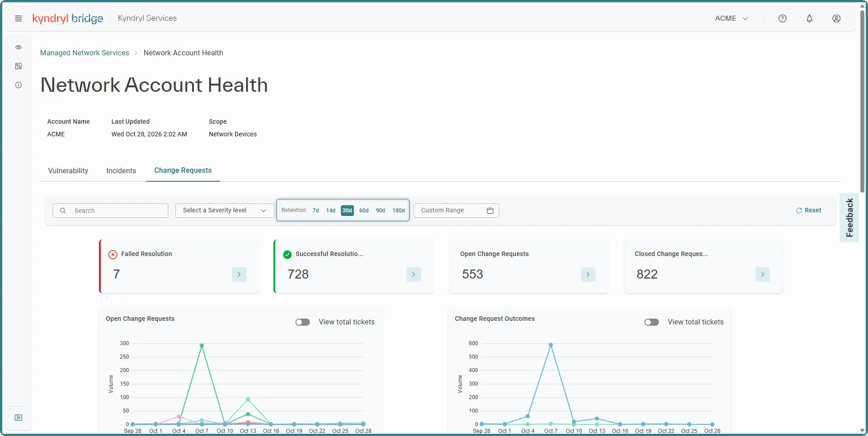The height and width of the screenshot is (436, 868).
Task: Click the calendar icon in Custom Range
Action: click(490, 211)
